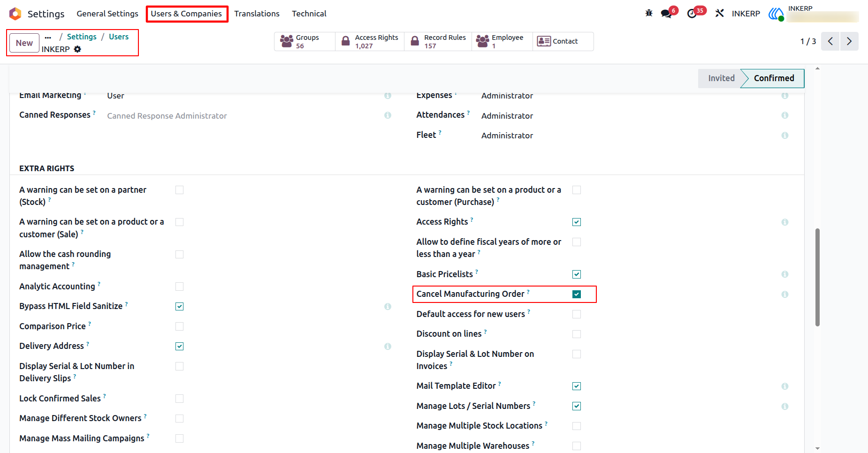Uncheck Cancel Manufacturing Order checkbox
This screenshot has width=868, height=453.
[577, 294]
